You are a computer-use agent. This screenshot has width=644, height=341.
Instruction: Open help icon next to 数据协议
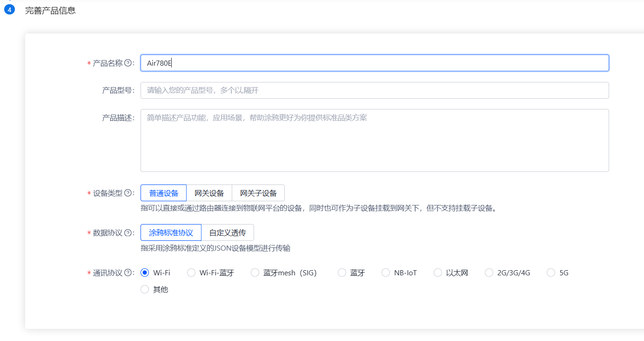tap(127, 232)
